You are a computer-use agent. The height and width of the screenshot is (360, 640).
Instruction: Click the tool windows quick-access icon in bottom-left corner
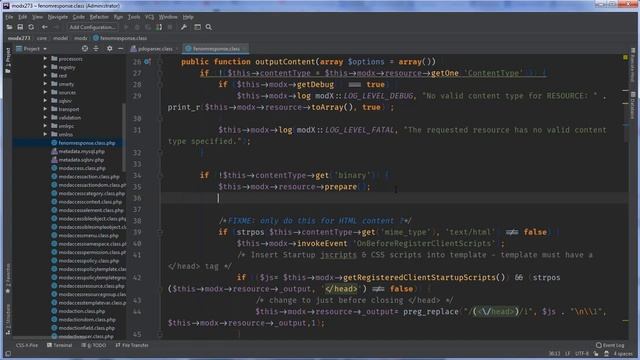pos(8,354)
